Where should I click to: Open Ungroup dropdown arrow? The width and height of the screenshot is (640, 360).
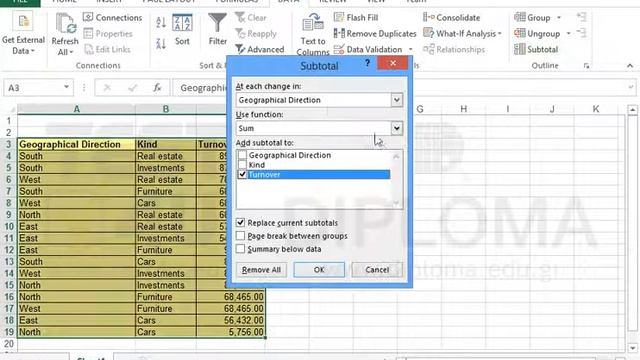pos(568,33)
